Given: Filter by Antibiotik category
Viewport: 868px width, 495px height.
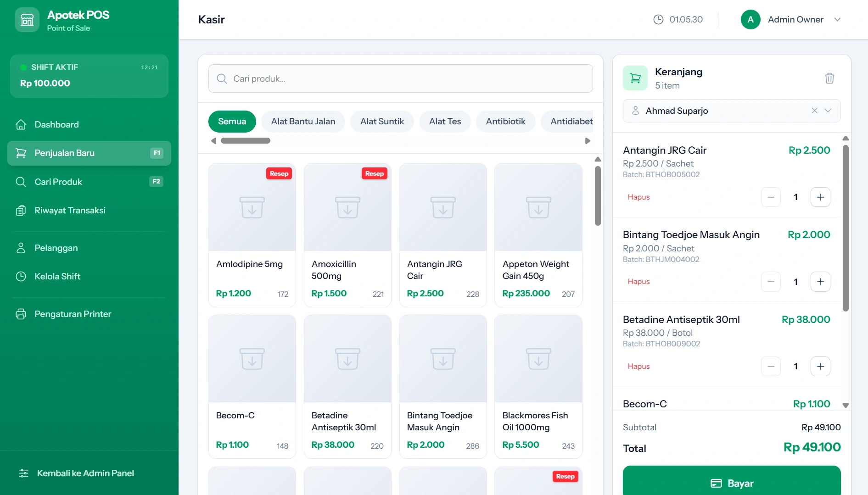Looking at the screenshot, I should point(505,122).
